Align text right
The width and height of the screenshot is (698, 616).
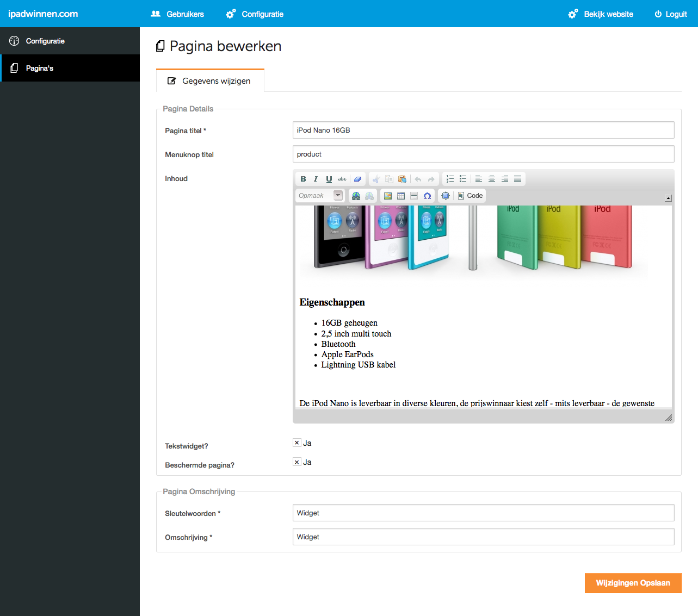pyautogui.click(x=505, y=179)
